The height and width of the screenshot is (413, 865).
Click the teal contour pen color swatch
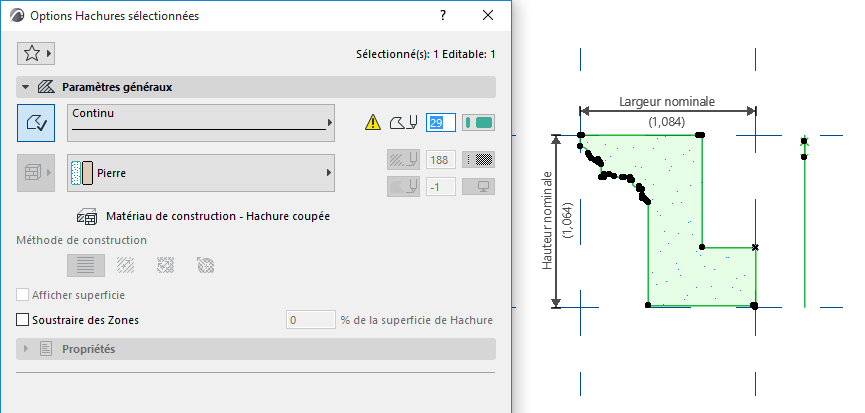[479, 123]
